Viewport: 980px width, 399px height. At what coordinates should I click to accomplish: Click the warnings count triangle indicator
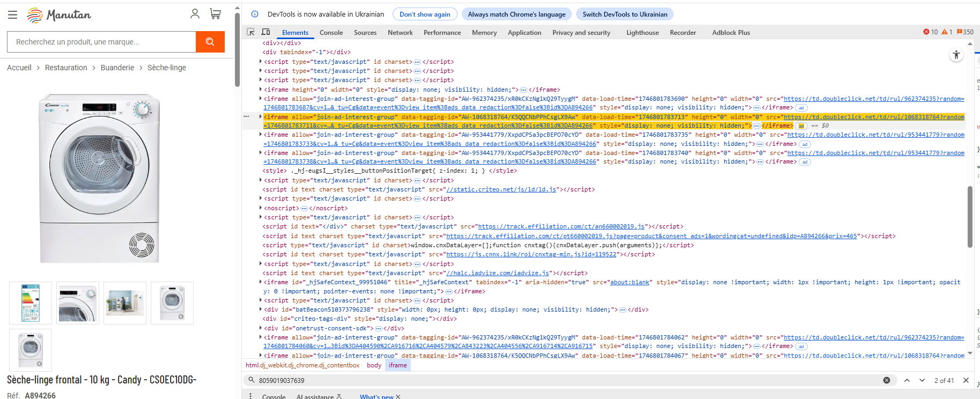(x=947, y=32)
